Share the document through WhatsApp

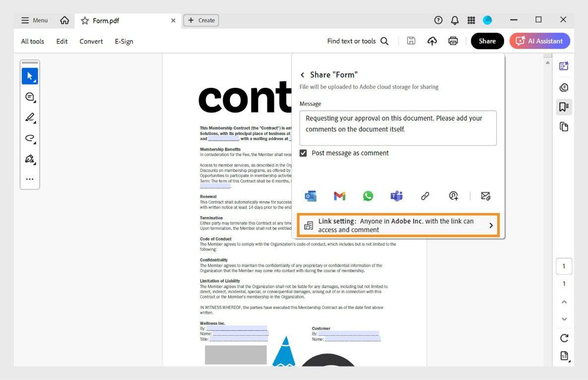[x=368, y=196]
